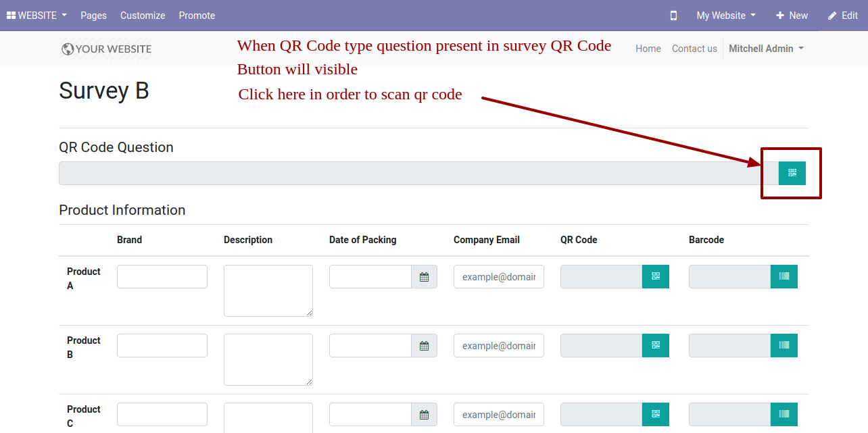This screenshot has height=433, width=868.
Task: Open the Pages menu
Action: [93, 16]
